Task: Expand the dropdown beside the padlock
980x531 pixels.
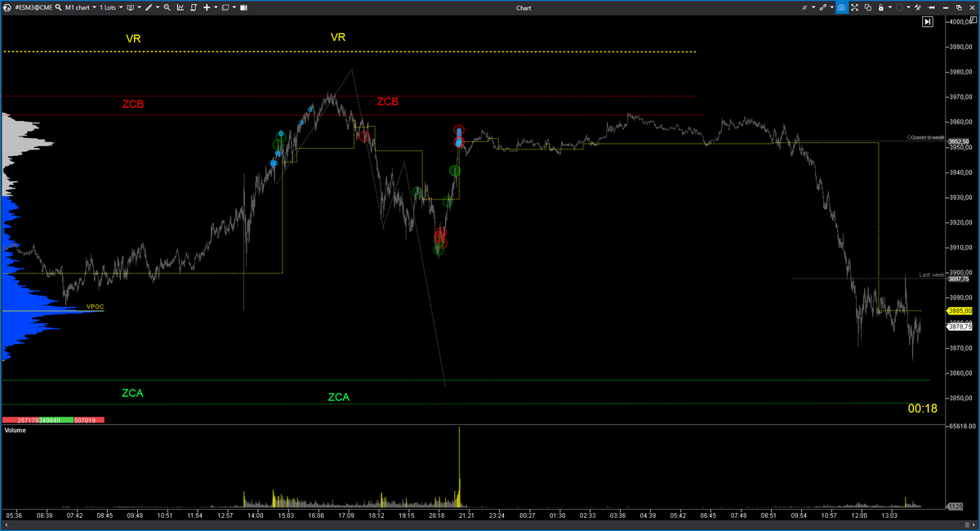Action: pyautogui.click(x=890, y=7)
